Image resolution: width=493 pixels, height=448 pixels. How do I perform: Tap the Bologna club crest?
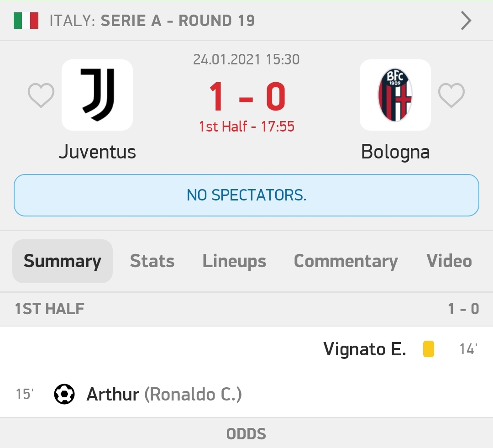pos(395,95)
